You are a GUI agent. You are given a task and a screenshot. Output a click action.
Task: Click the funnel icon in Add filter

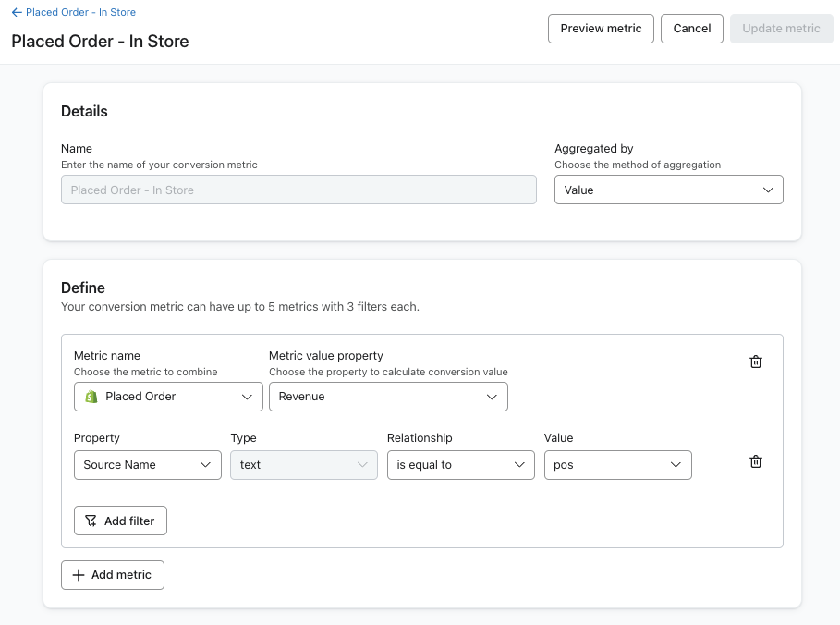[x=91, y=521]
